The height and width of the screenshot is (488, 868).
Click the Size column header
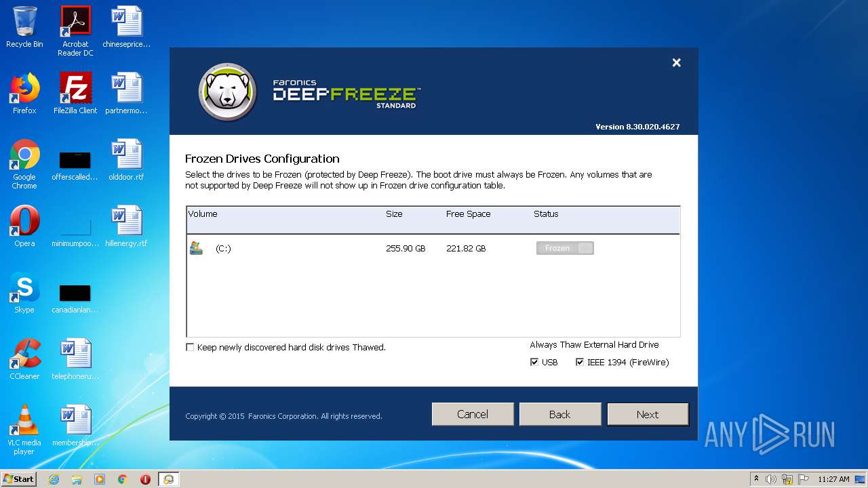click(394, 213)
